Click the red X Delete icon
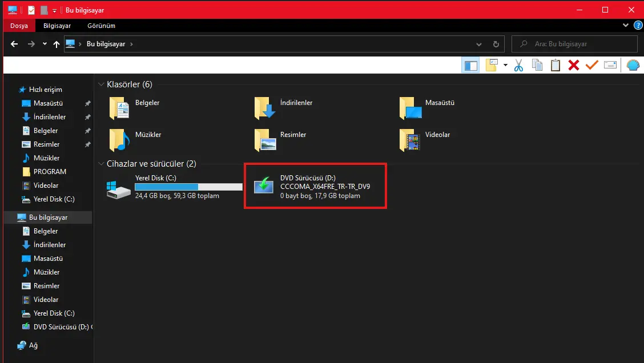 point(573,65)
